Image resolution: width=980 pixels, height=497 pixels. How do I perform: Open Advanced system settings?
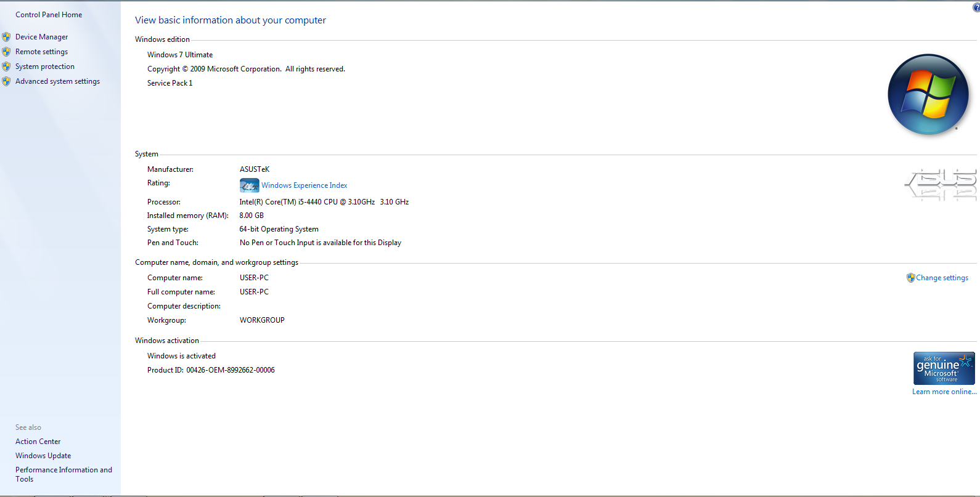tap(57, 81)
